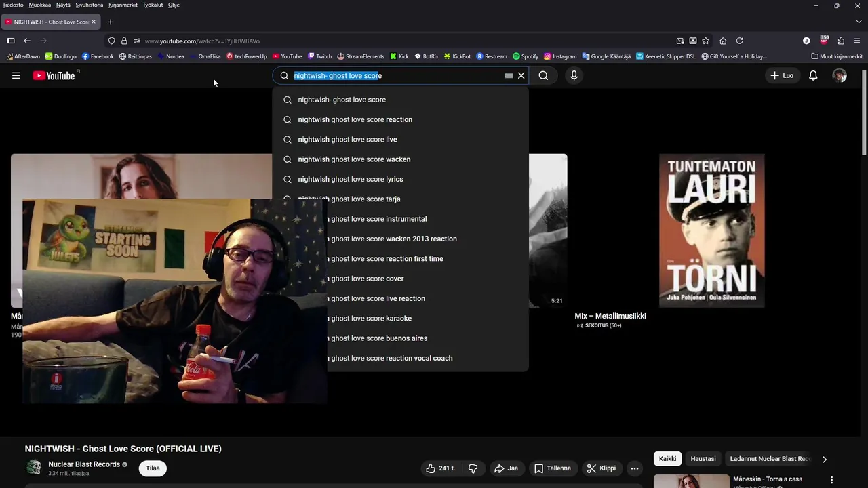Open the Näytä menu
The width and height of the screenshot is (868, 488).
pyautogui.click(x=63, y=5)
